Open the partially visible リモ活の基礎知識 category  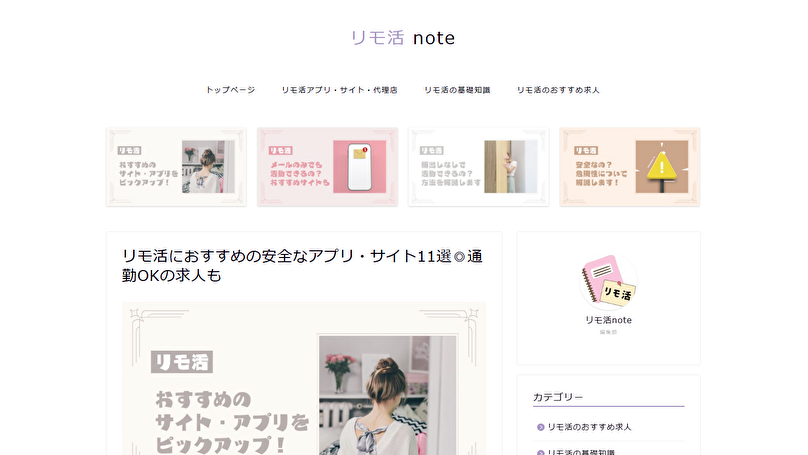coord(581,451)
